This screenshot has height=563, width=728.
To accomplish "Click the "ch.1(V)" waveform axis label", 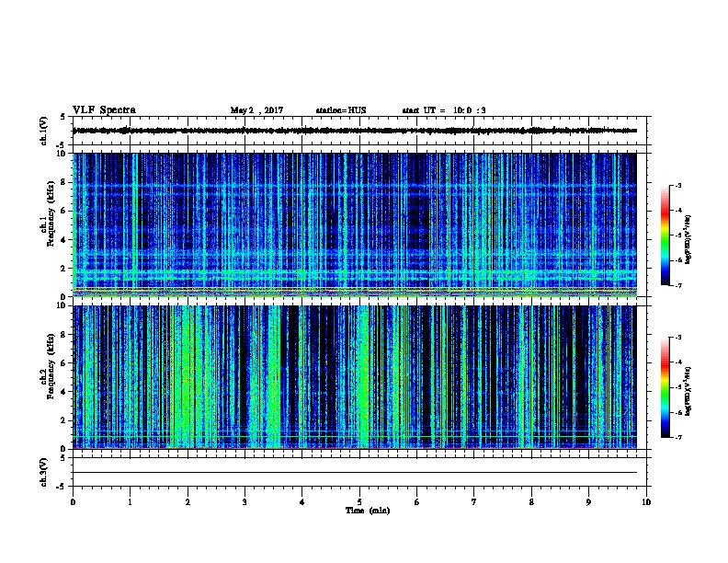I will [43, 131].
